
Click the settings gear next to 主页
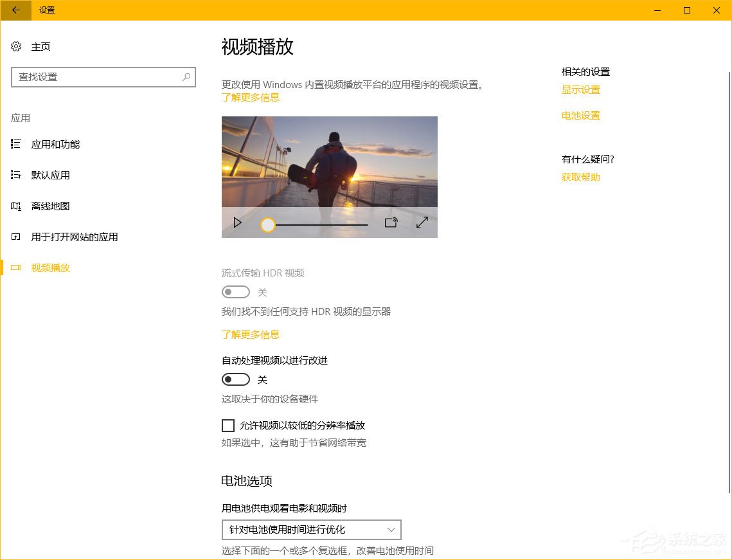[16, 46]
